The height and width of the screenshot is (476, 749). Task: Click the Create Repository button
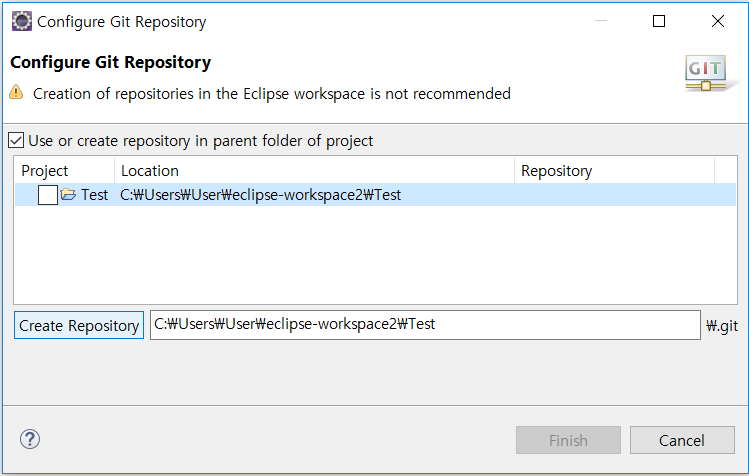(x=79, y=325)
